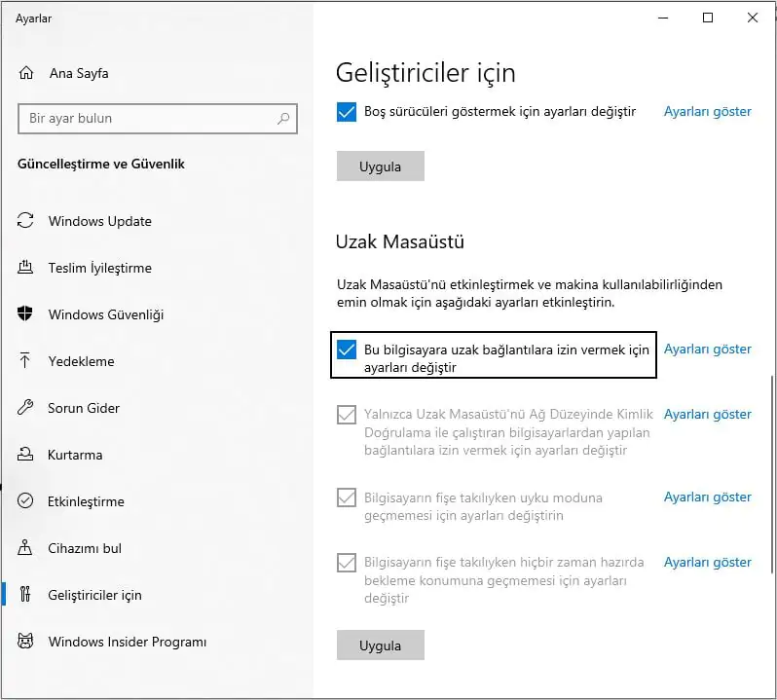Select Geliştiriciler için in the sidebar
The width and height of the screenshot is (777, 700).
tap(94, 595)
